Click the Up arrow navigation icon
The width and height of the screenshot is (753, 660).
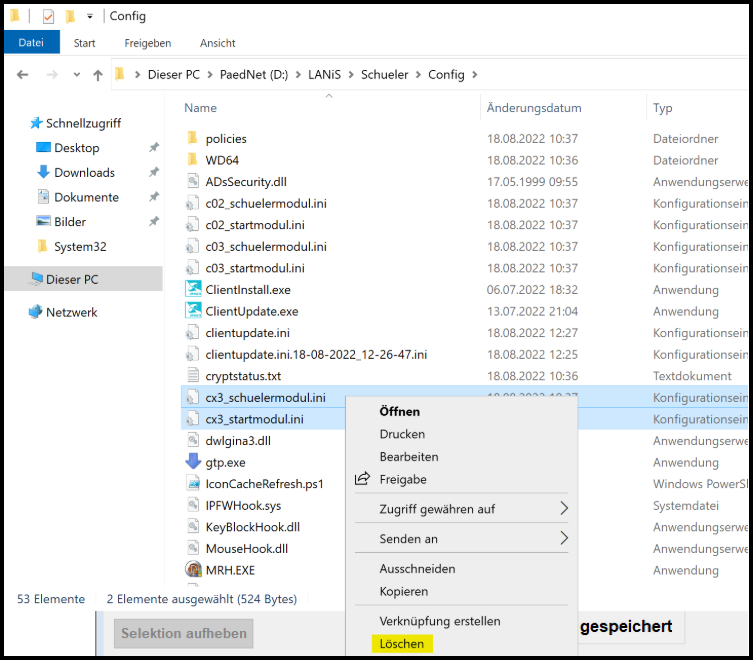pos(98,75)
